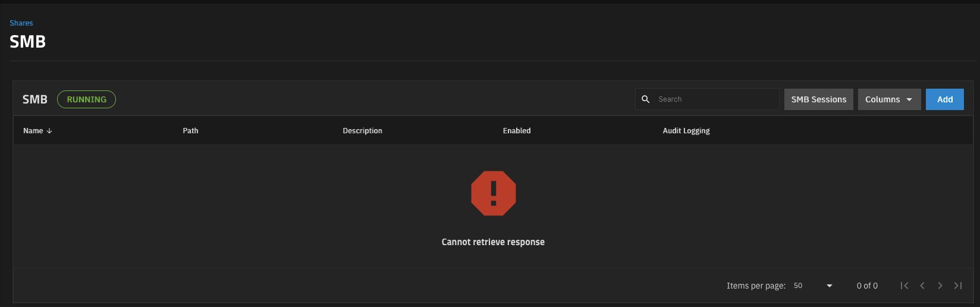The width and height of the screenshot is (980, 307).
Task: Sort by the Enabled column header
Action: [x=516, y=131]
